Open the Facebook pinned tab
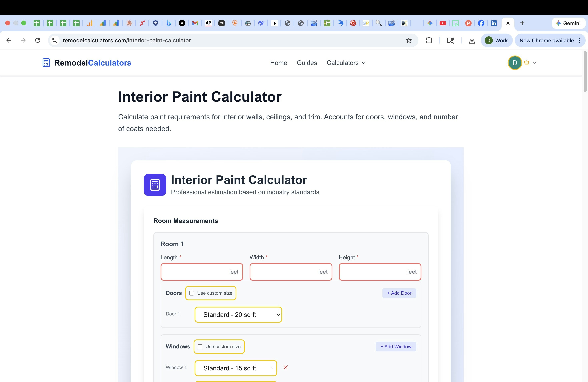 coord(481,23)
